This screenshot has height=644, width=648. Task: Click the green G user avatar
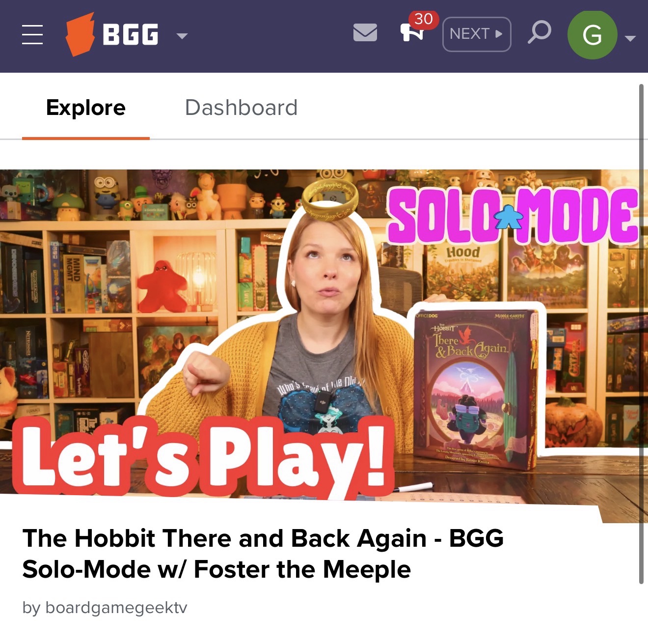(x=592, y=34)
